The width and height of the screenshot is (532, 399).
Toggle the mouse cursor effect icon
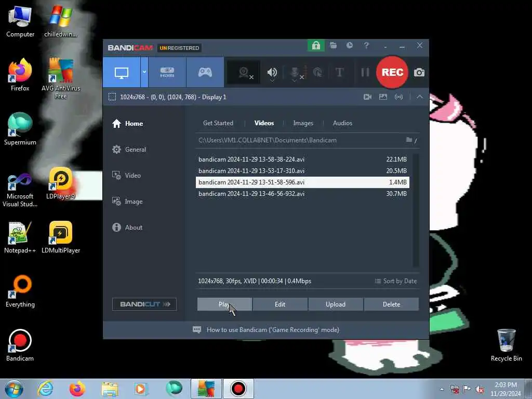pyautogui.click(x=317, y=72)
